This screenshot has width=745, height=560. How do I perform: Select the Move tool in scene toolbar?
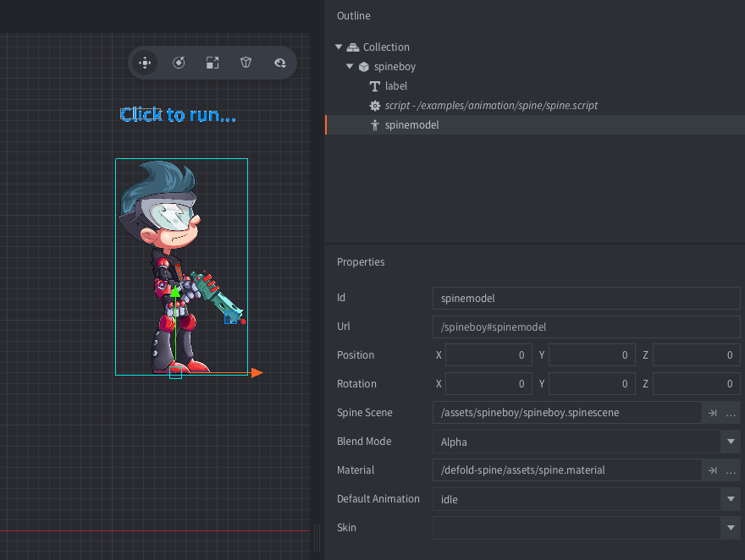145,63
